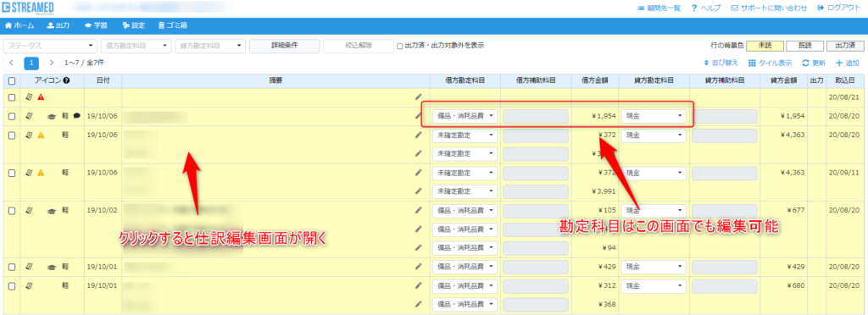This screenshot has width=868, height=315.
Task: Click the 詳細条件 button
Action: click(285, 46)
